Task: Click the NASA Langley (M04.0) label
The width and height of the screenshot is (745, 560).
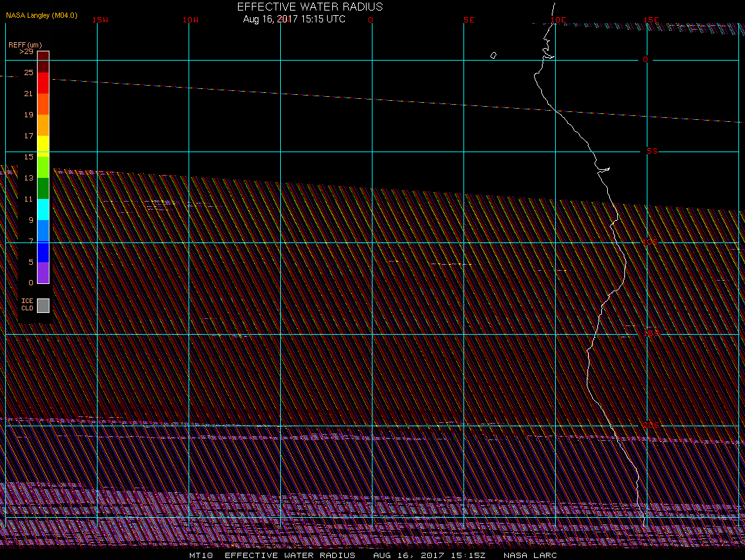Action: [42, 15]
